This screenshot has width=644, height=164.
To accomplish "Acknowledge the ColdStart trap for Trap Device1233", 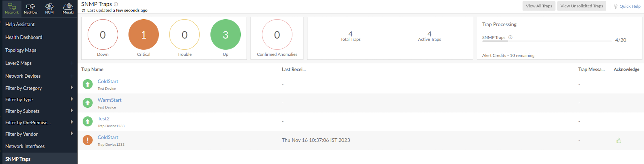I will tap(619, 140).
